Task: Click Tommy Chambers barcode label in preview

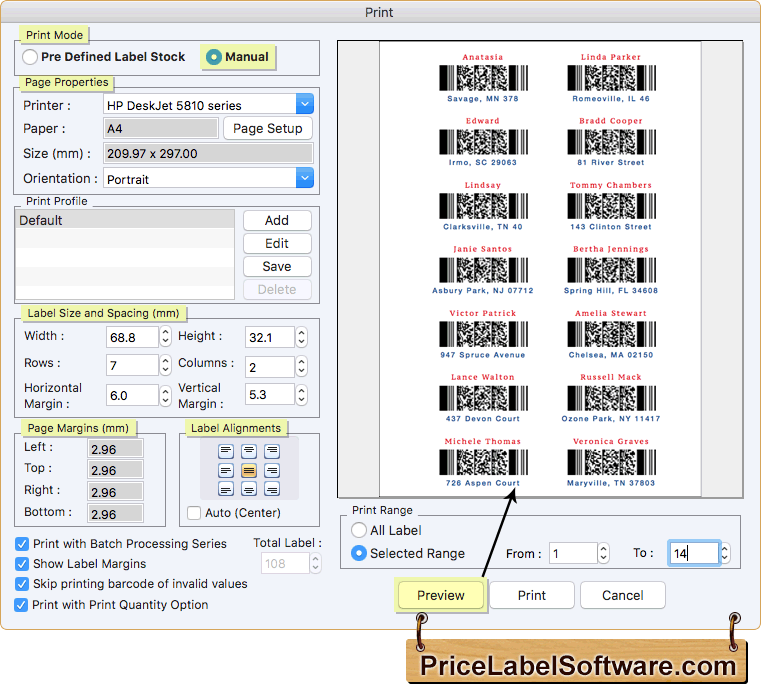Action: pos(611,206)
